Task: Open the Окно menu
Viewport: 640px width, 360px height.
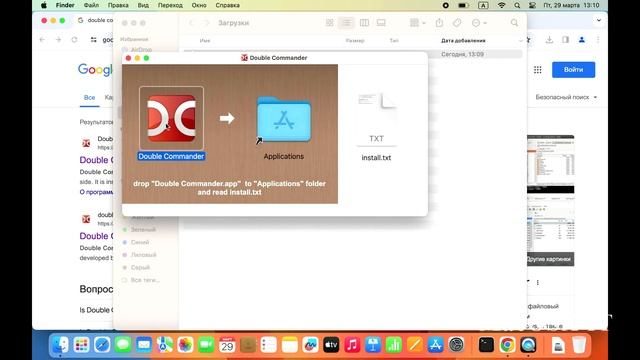Action: tap(199, 5)
